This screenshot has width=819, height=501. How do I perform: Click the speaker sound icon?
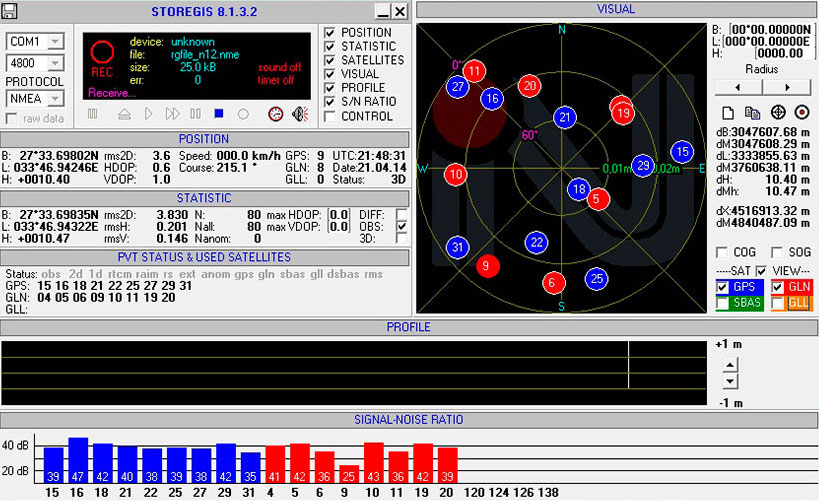click(x=300, y=114)
